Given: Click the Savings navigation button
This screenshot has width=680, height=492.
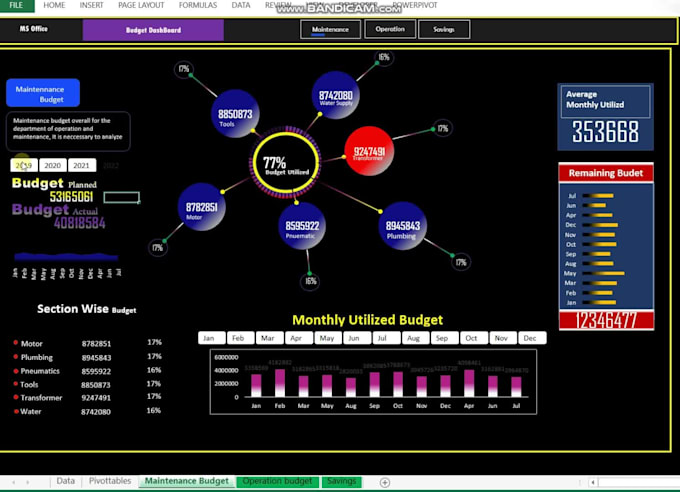Looking at the screenshot, I should (x=444, y=30).
